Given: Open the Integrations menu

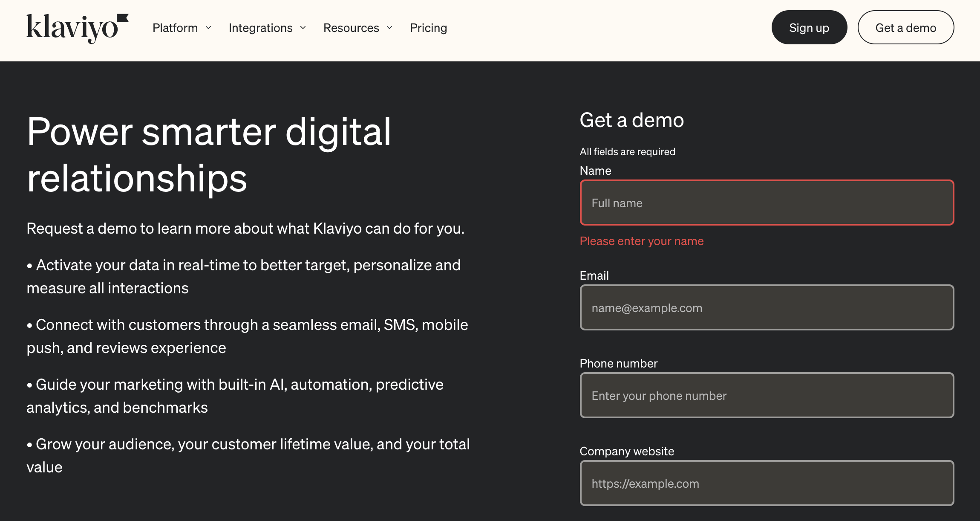Looking at the screenshot, I should (x=260, y=28).
